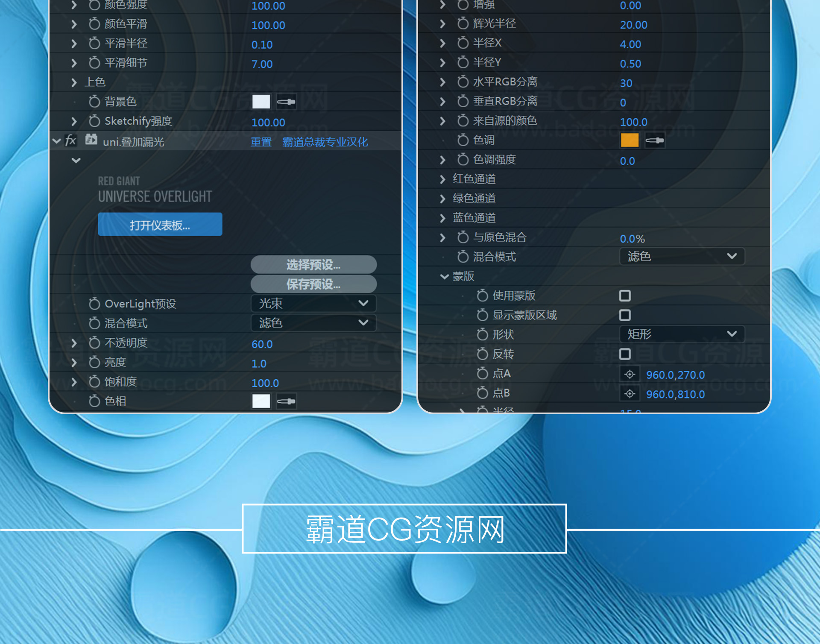820x644 pixels.
Task: Click the eyedropper next to 色相
Action: (x=286, y=401)
